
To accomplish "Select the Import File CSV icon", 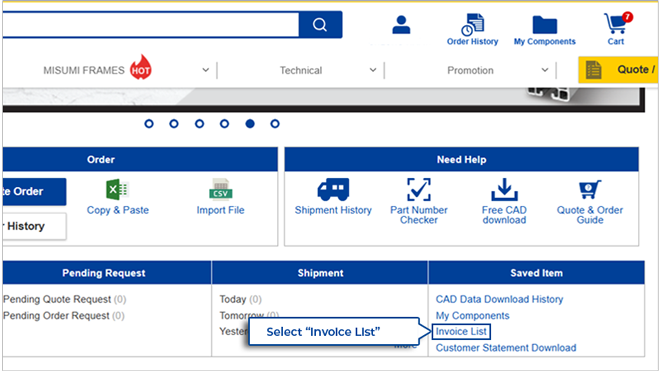I will [x=221, y=190].
